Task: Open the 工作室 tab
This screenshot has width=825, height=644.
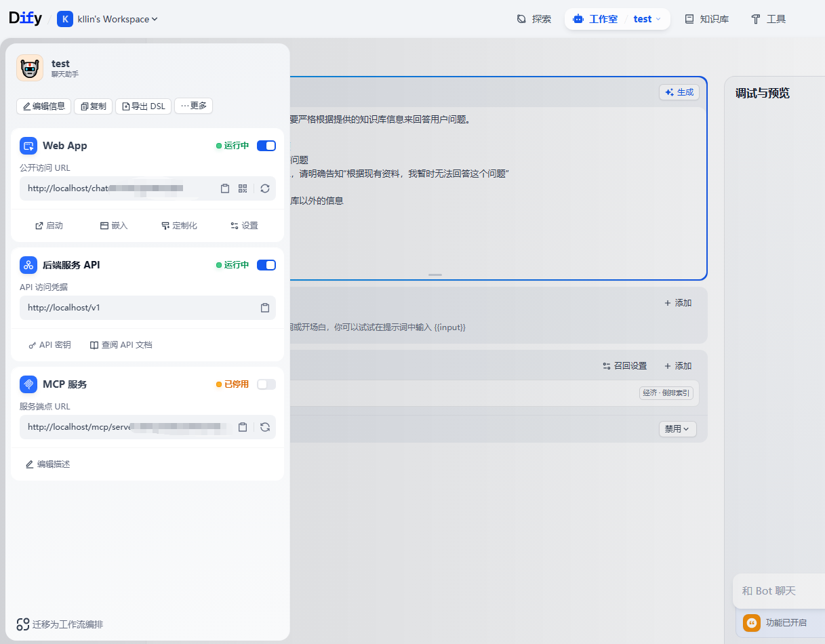Action: [x=595, y=19]
